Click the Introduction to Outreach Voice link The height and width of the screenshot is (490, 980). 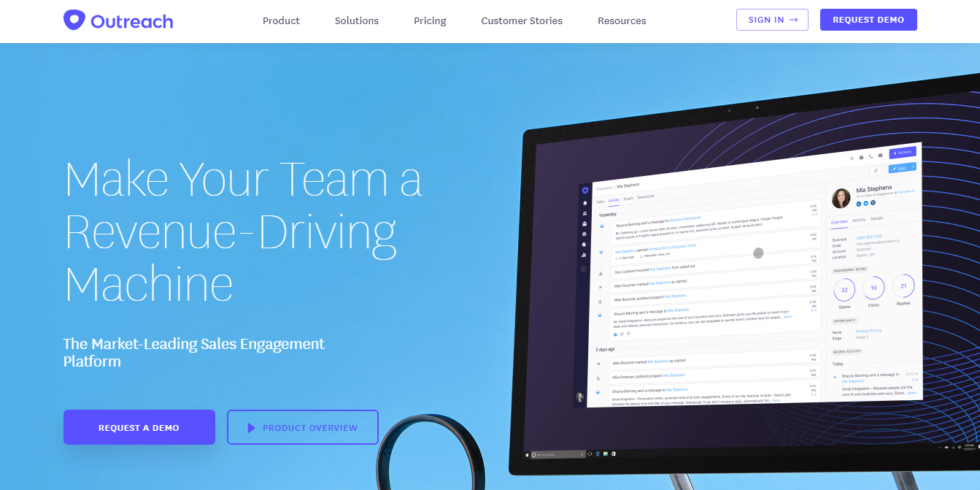(672, 247)
